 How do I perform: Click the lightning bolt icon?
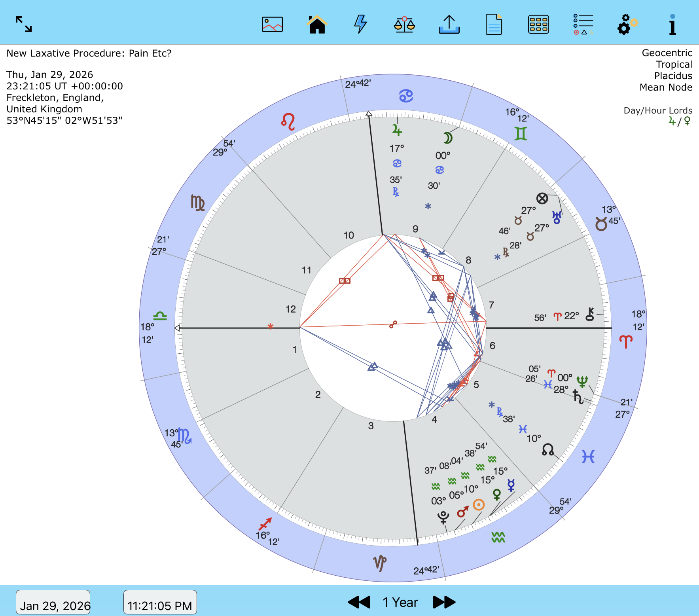tap(360, 25)
